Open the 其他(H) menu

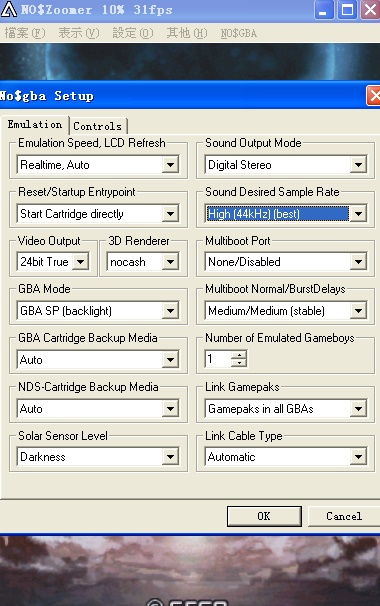187,33
